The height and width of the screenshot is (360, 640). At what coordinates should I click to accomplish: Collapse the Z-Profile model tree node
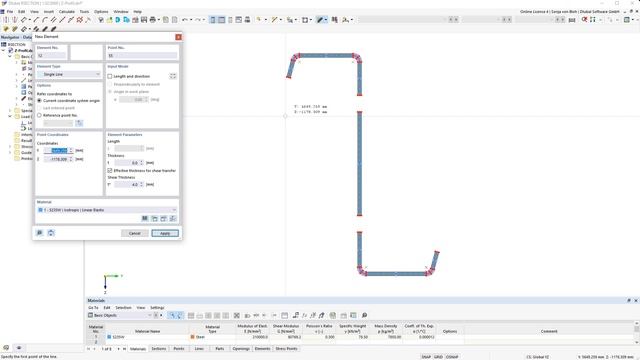pos(4,51)
